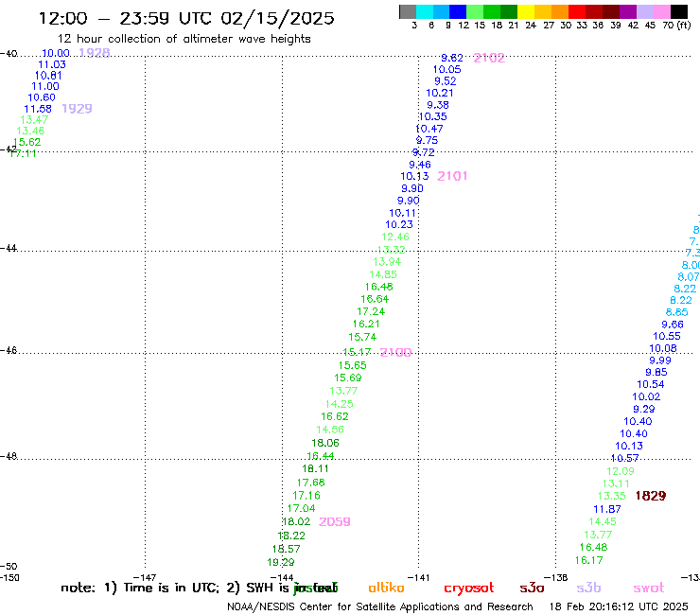Click the wave height value 14.45
This screenshot has width=700, height=615.
(603, 521)
